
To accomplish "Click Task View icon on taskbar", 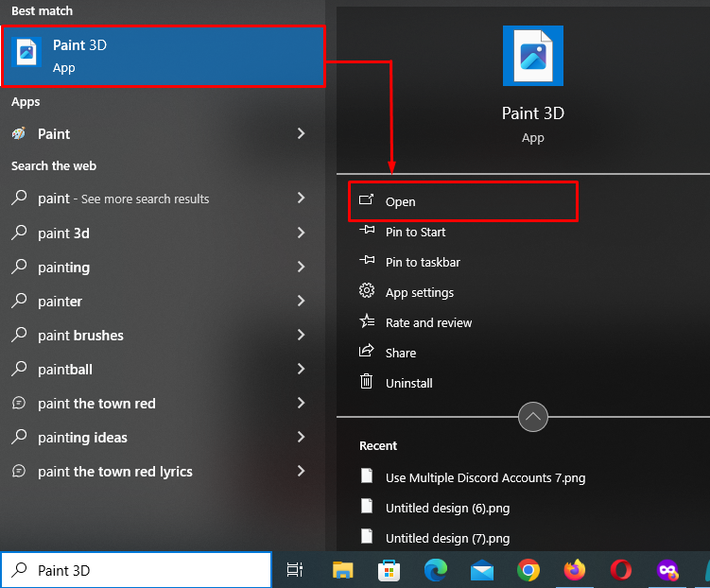I will pos(295,569).
